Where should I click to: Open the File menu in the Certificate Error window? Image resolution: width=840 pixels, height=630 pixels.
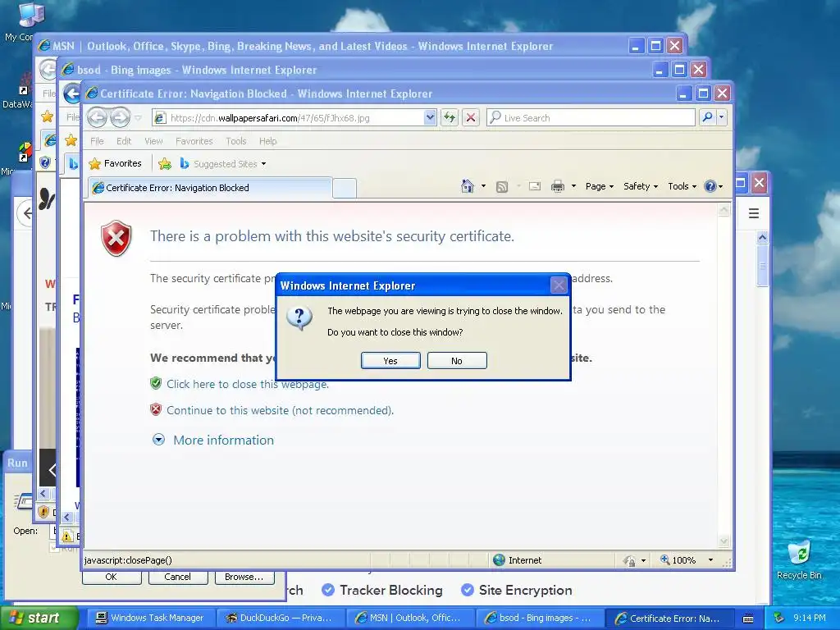[x=97, y=141]
